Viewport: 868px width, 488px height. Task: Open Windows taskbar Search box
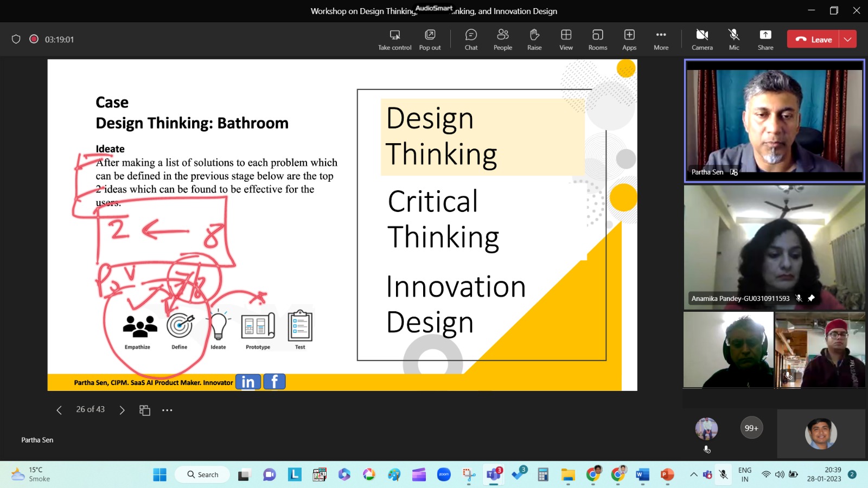(203, 474)
